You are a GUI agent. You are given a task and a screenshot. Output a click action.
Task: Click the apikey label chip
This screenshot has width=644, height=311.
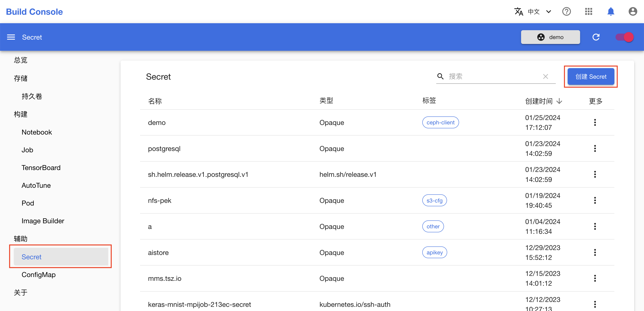click(x=435, y=252)
